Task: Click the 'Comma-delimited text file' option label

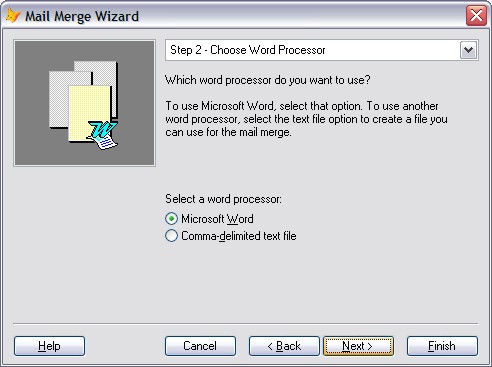Action: click(239, 236)
